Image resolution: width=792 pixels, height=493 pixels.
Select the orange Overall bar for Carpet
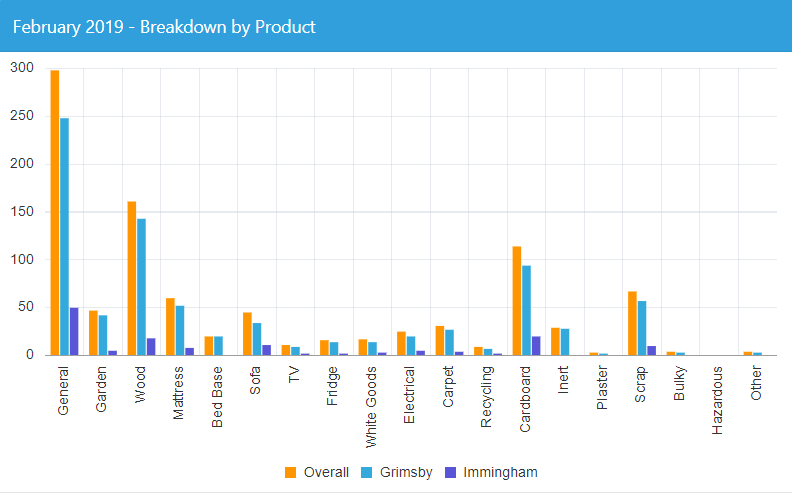tap(440, 340)
